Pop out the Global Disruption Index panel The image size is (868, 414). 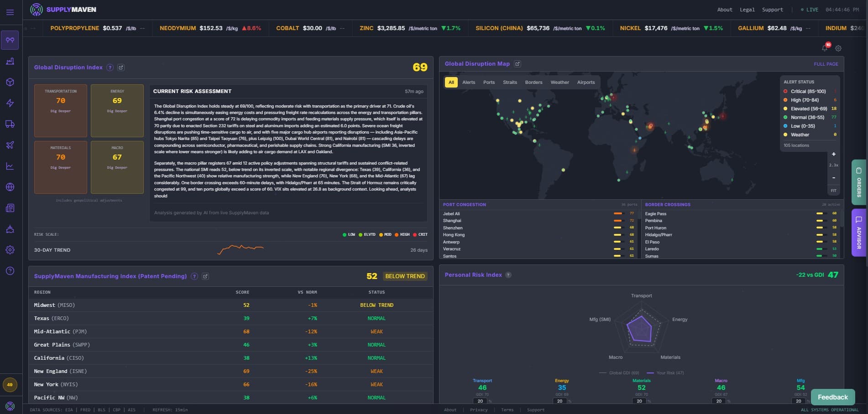(x=121, y=67)
